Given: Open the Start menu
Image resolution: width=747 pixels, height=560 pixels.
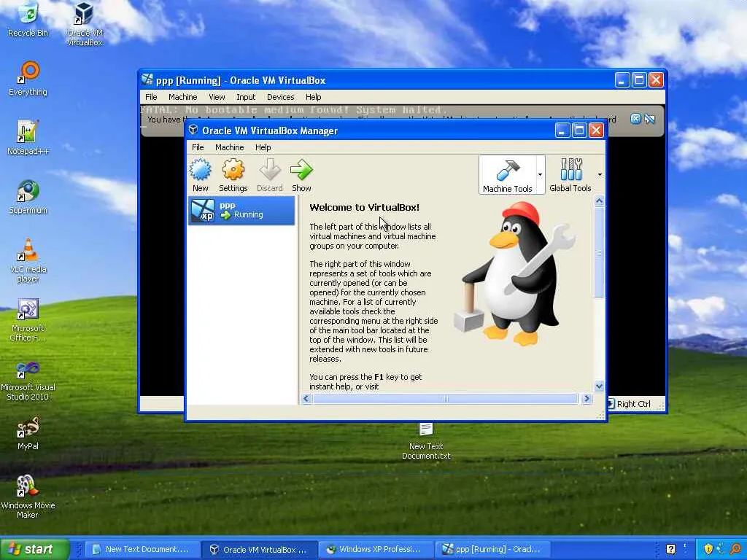Looking at the screenshot, I should 34,549.
